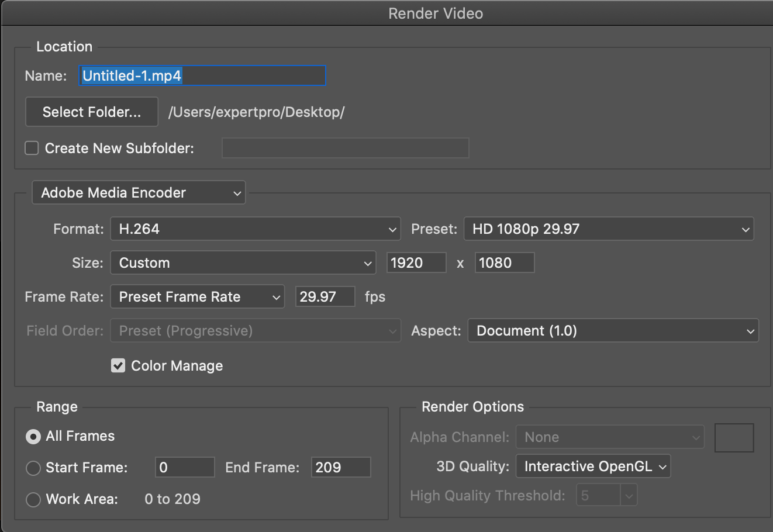The height and width of the screenshot is (532, 773).
Task: Open the Aspect dropdown showing Document (1.0)
Action: [x=613, y=330]
